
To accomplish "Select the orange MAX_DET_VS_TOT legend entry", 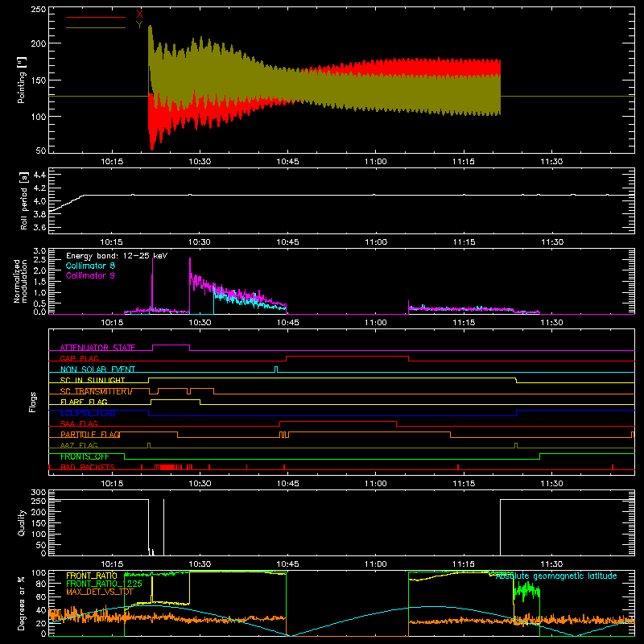I will (x=100, y=592).
